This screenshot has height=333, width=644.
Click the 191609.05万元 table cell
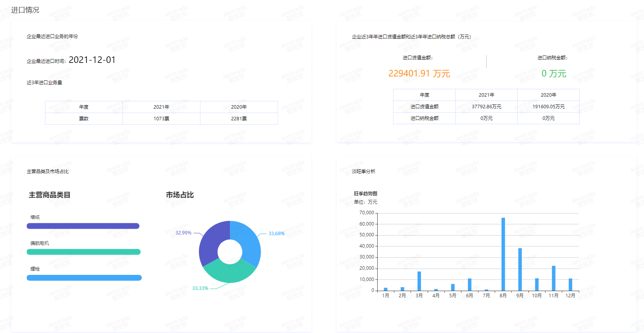[548, 107]
